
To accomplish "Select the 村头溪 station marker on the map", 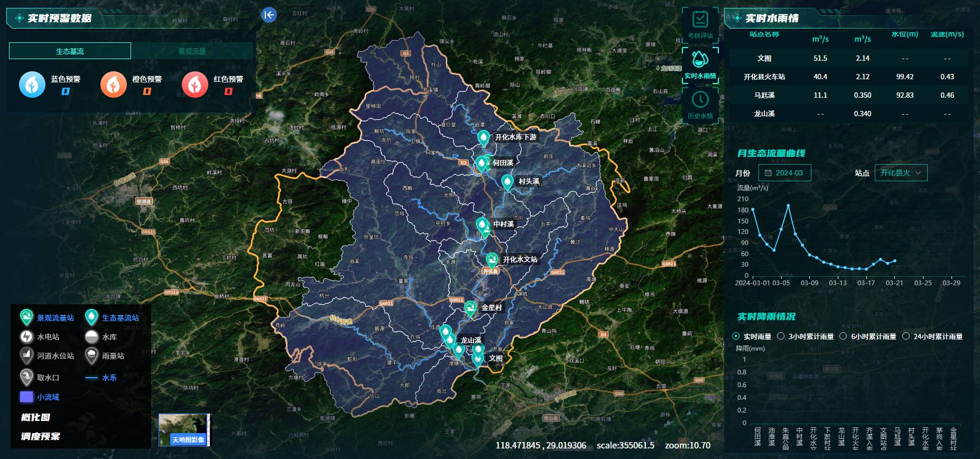I will (x=507, y=182).
